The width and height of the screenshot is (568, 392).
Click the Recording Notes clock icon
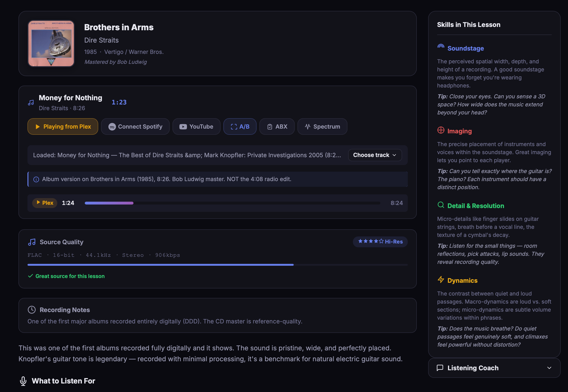click(32, 310)
